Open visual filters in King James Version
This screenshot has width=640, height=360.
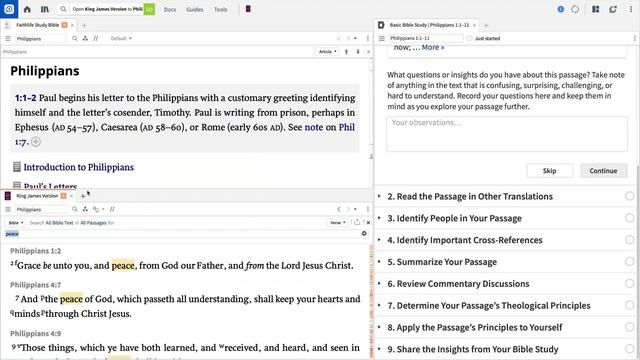(85, 209)
